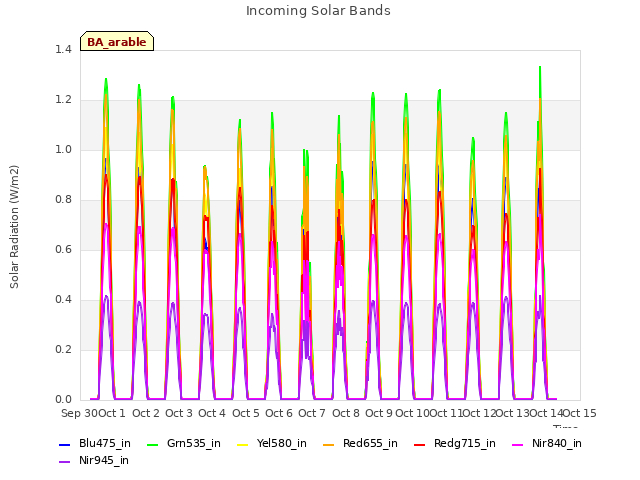Click the Oct 7 x-axis label
The image size is (640, 480).
[x=312, y=413]
